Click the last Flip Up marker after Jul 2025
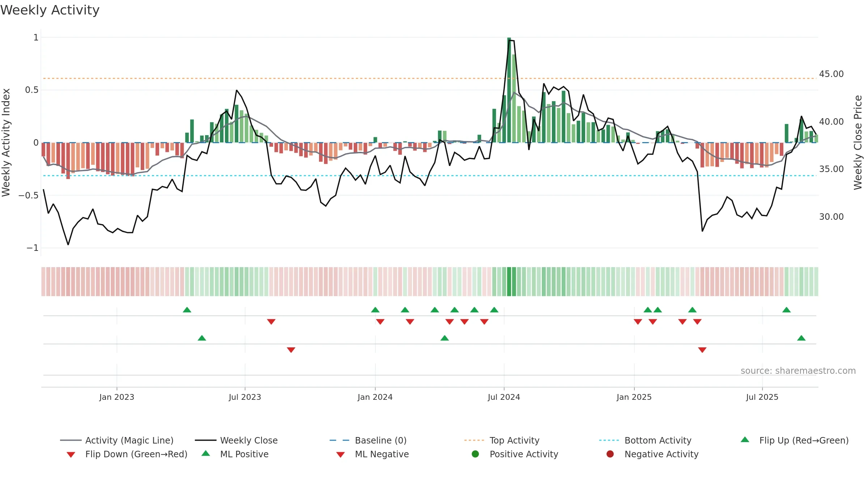Screen dimensions: 868x488 [787, 310]
